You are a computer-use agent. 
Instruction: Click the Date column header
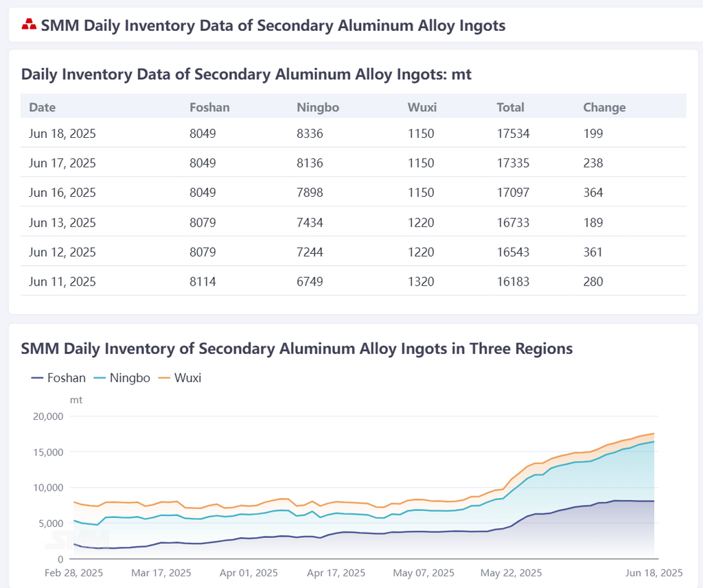[43, 107]
